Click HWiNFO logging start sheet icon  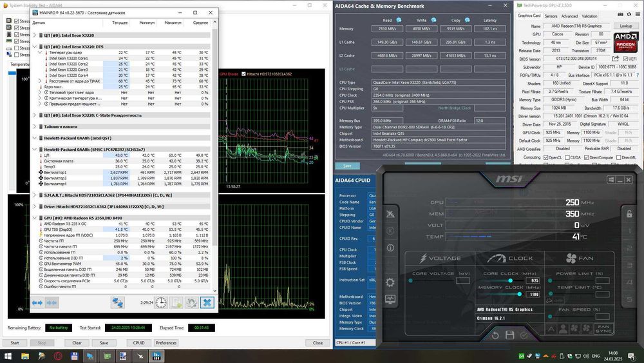coord(176,303)
